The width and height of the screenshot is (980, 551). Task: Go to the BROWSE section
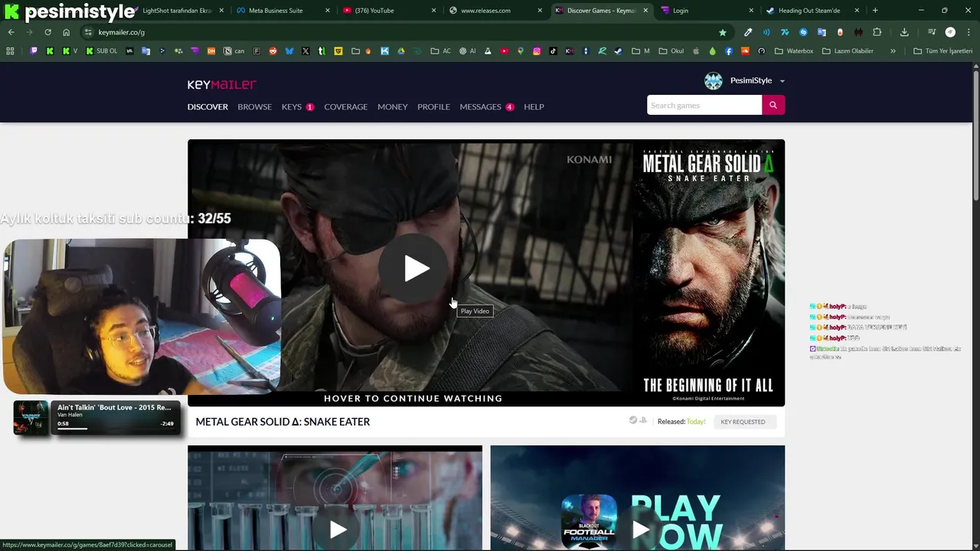254,106
